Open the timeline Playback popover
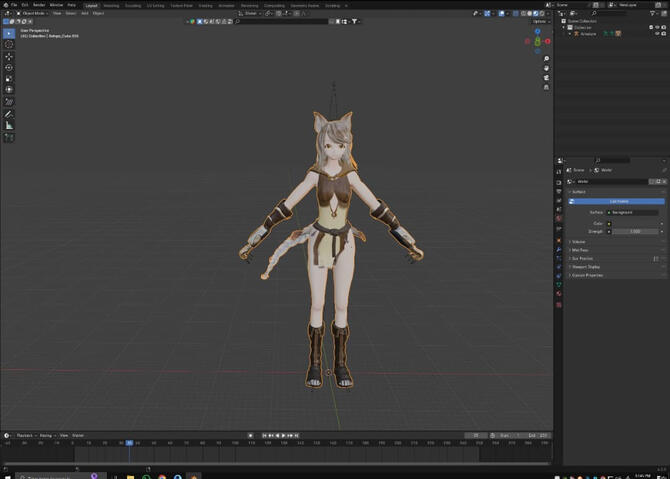Screen dimensions: 670x479 26,435
